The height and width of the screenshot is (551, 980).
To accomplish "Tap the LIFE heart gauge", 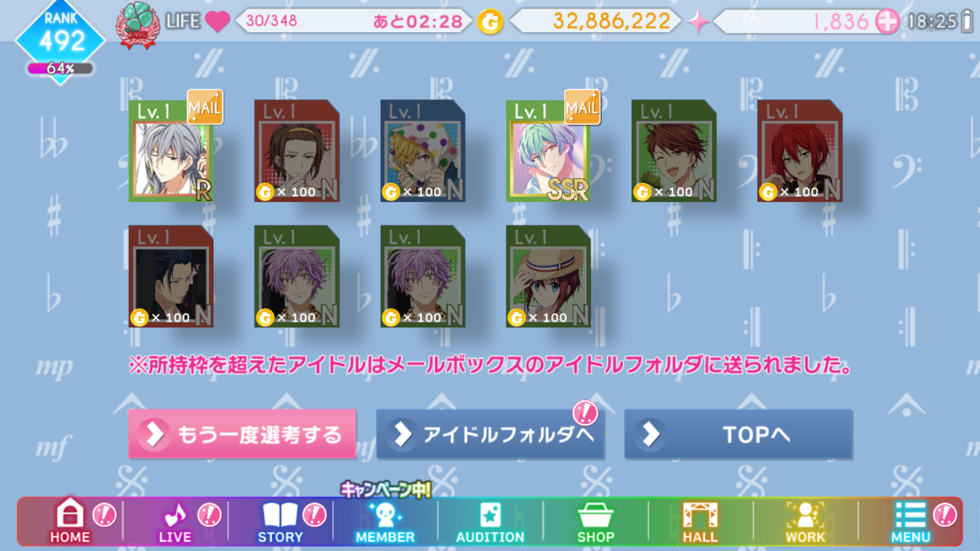I will point(217,21).
